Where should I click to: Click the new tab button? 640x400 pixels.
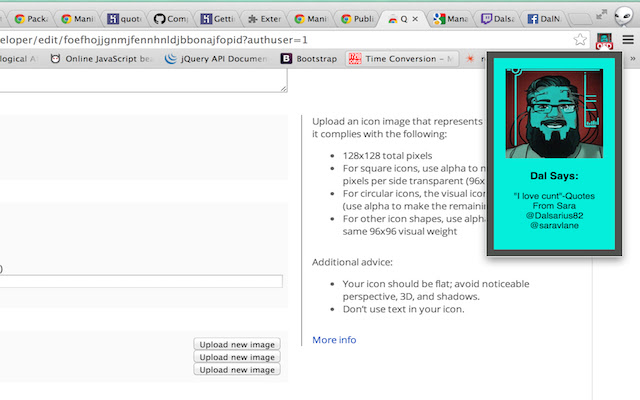pyautogui.click(x=580, y=19)
